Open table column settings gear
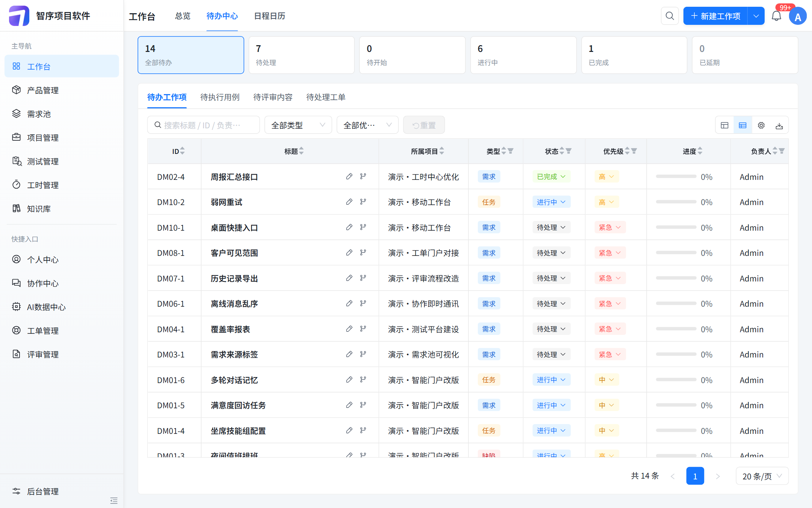This screenshot has height=508, width=812. [x=761, y=125]
